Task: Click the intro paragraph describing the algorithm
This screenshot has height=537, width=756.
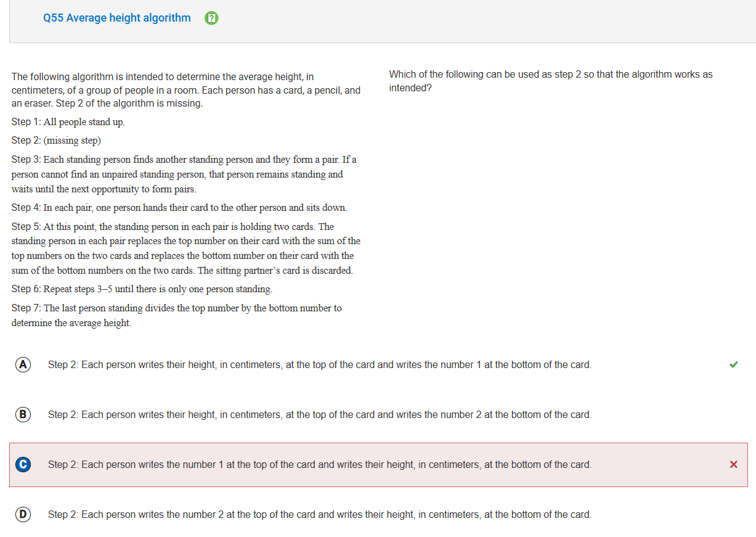Action: pyautogui.click(x=185, y=90)
